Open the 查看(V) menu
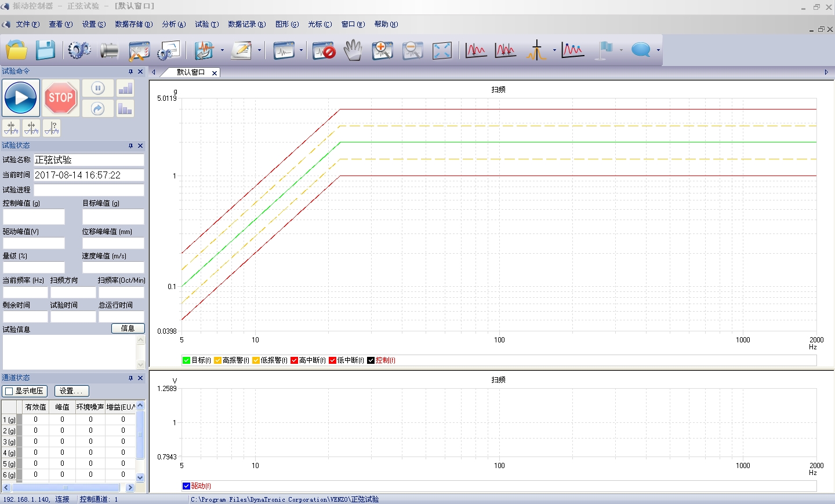Screen dimensions: 835x504 click(x=60, y=24)
